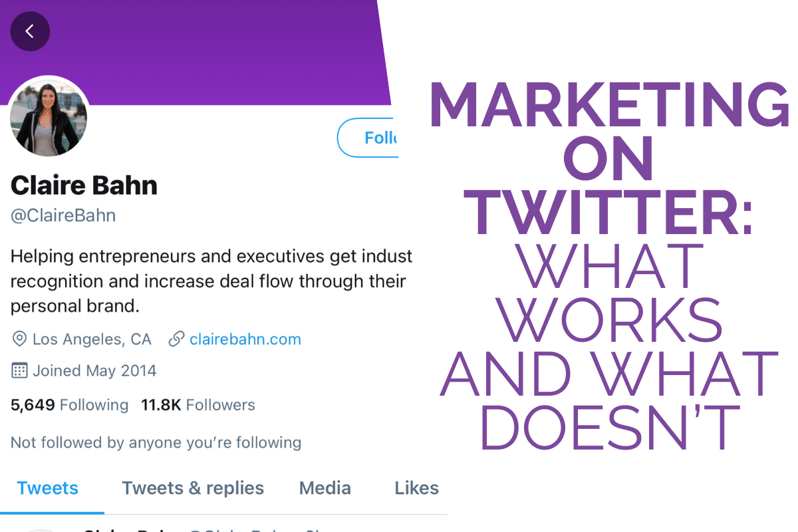Click 'Not followed by anyone you're following'
Image resolution: width=798 pixels, height=532 pixels.
[x=156, y=442]
